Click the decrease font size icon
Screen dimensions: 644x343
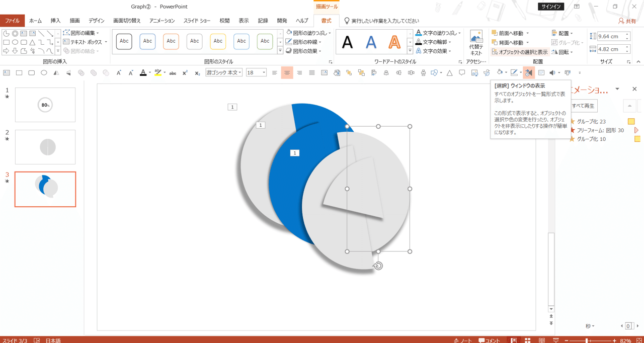click(x=131, y=73)
